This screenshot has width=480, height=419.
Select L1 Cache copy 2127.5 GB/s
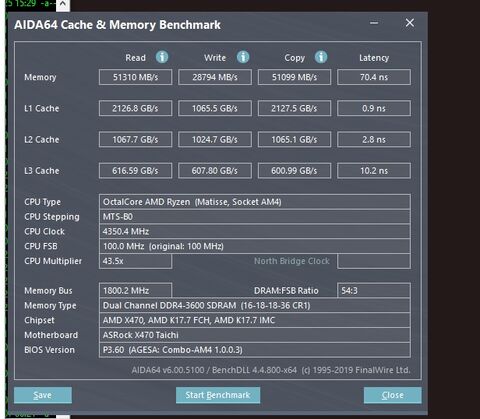[x=294, y=108]
